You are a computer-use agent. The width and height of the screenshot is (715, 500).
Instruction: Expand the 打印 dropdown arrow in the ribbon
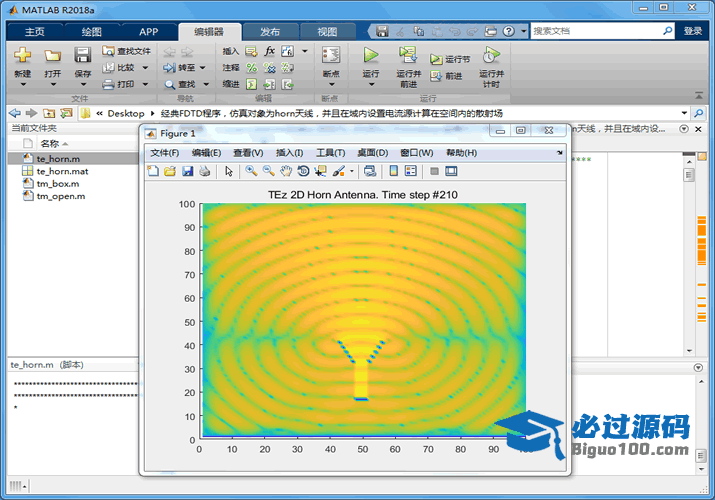(x=145, y=84)
